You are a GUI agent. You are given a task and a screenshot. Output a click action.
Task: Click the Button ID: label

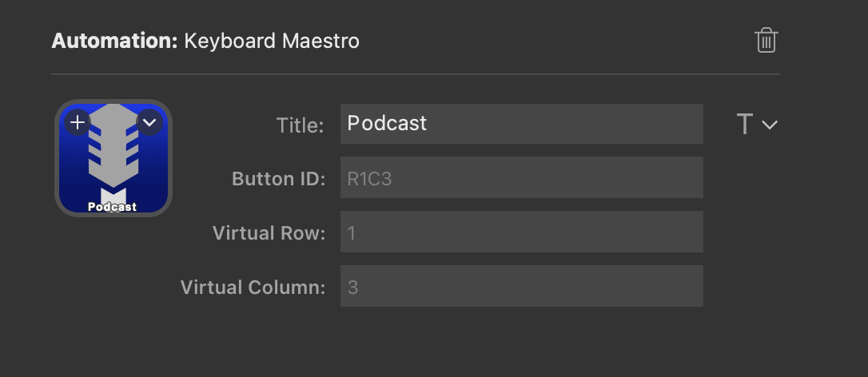pos(278,179)
